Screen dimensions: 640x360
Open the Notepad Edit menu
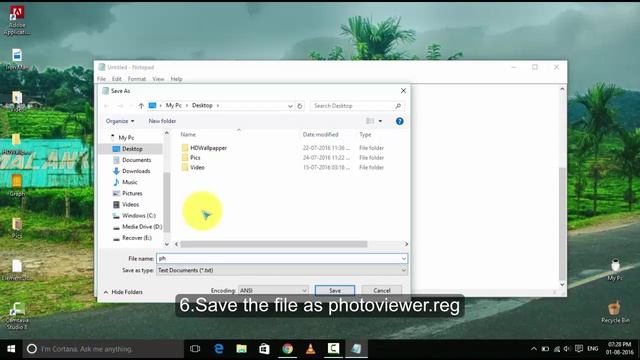click(117, 79)
